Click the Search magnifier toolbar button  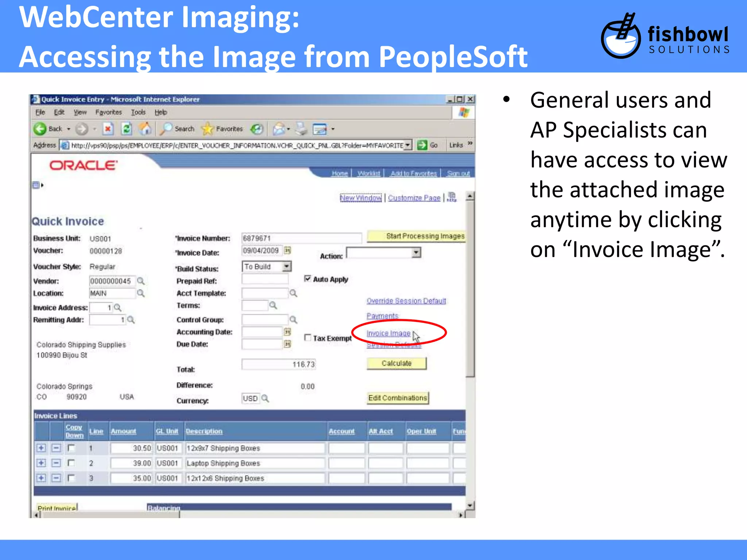tap(178, 129)
